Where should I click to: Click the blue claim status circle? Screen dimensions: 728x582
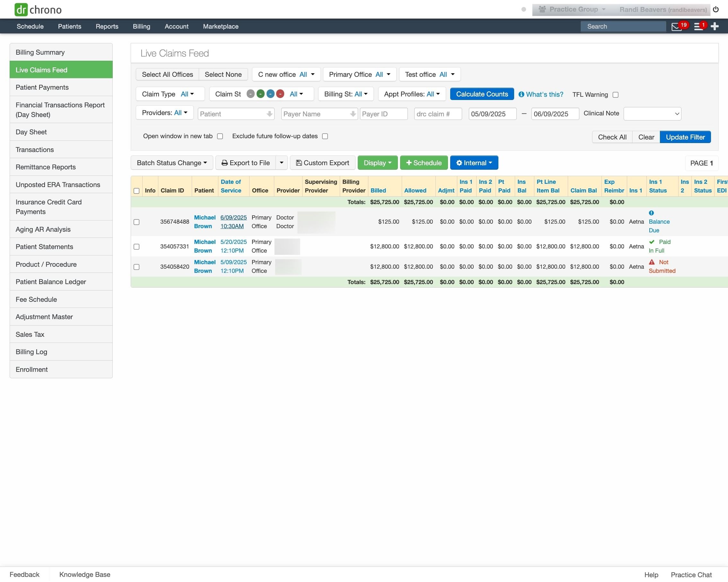(x=270, y=94)
